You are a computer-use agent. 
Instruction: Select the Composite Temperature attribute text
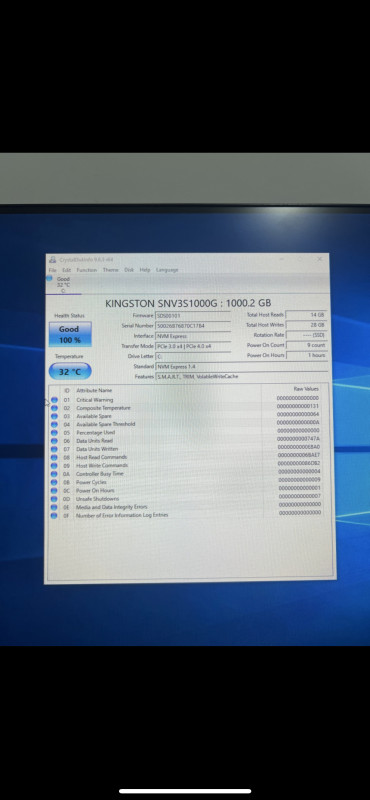(x=103, y=408)
